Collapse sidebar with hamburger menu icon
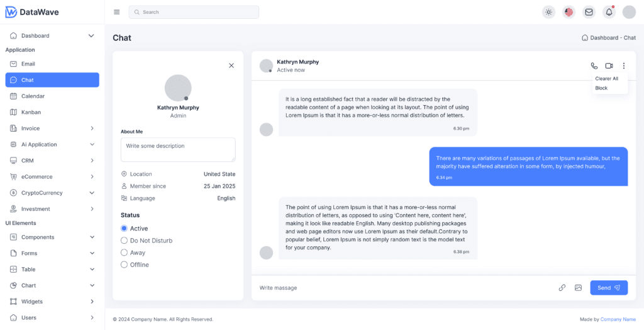The height and width of the screenshot is (330, 644). [116, 12]
